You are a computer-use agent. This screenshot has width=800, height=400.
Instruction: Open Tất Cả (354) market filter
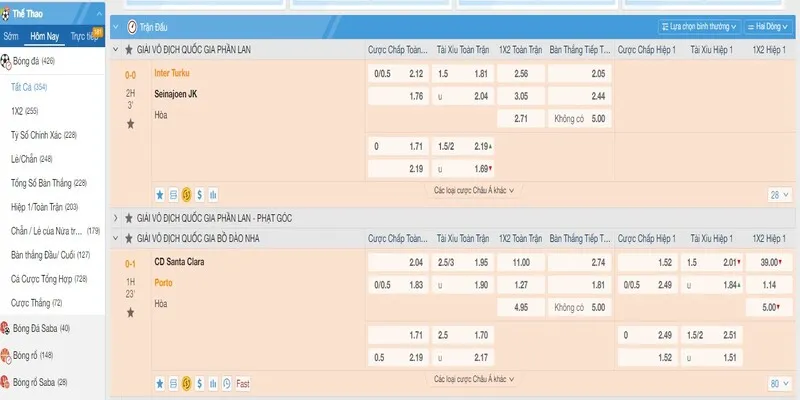tap(29, 87)
